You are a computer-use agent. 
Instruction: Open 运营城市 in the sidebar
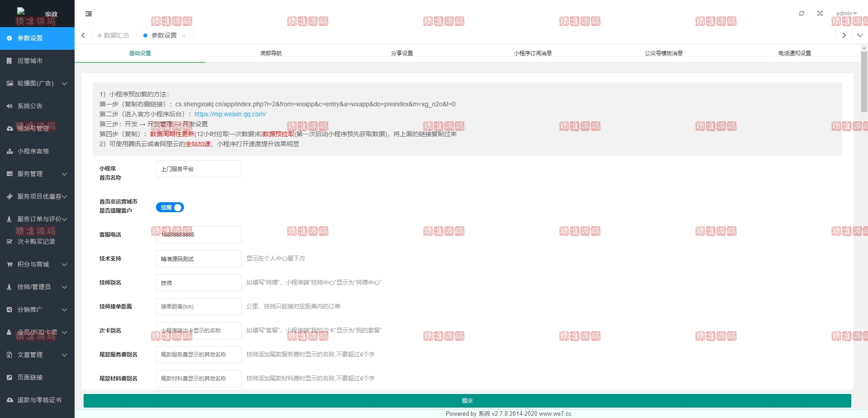(x=37, y=61)
